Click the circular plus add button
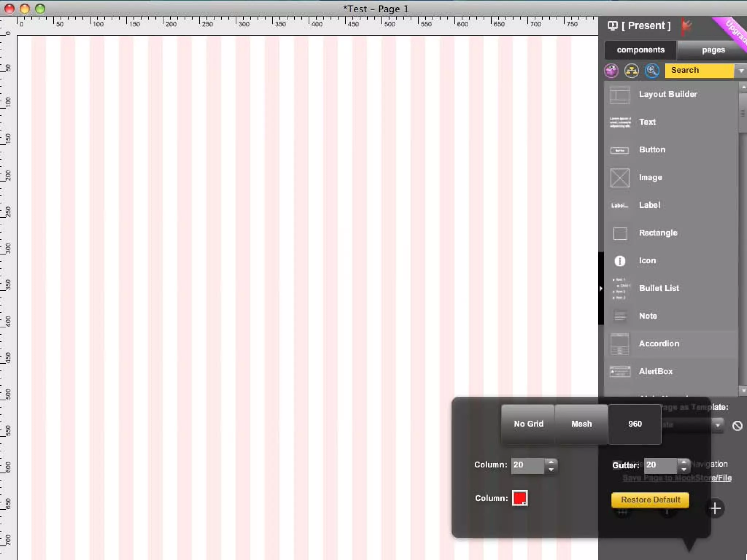This screenshot has width=747, height=560. pyautogui.click(x=715, y=508)
